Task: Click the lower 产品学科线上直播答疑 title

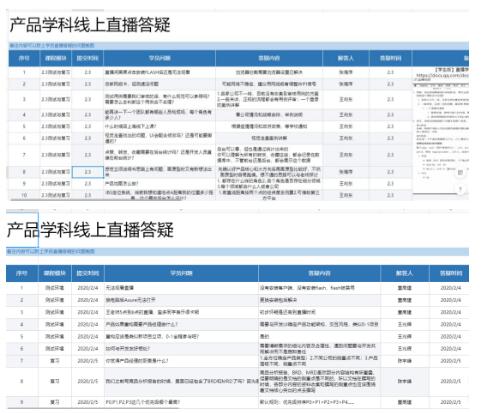Action: click(90, 230)
